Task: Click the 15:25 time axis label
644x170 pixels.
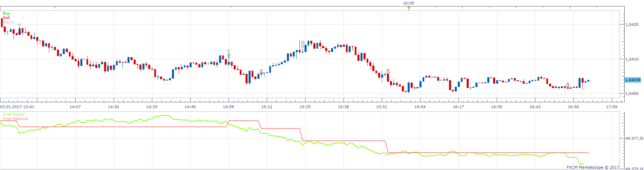Action: click(x=305, y=107)
